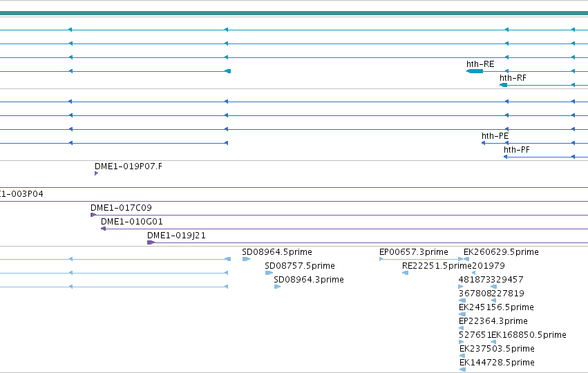Select the SD08757.5prime label
Viewport: 588px width, 373px height.
pyautogui.click(x=300, y=266)
